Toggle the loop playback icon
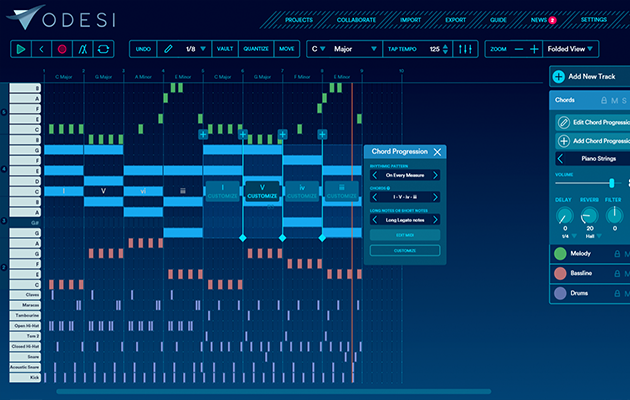Screen dimensions: 630x400 (103, 48)
